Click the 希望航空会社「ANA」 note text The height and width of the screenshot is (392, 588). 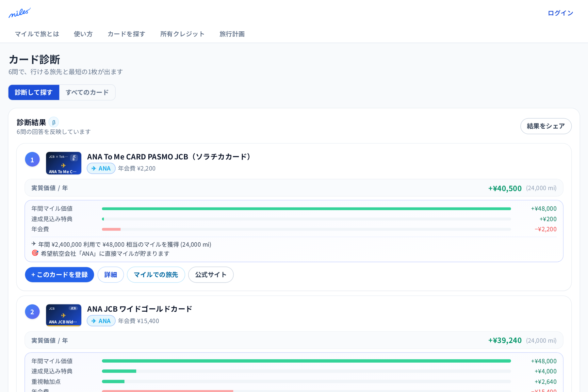(x=105, y=253)
